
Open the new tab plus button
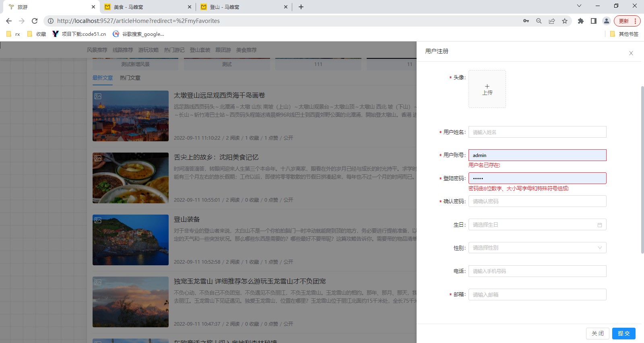(x=301, y=7)
